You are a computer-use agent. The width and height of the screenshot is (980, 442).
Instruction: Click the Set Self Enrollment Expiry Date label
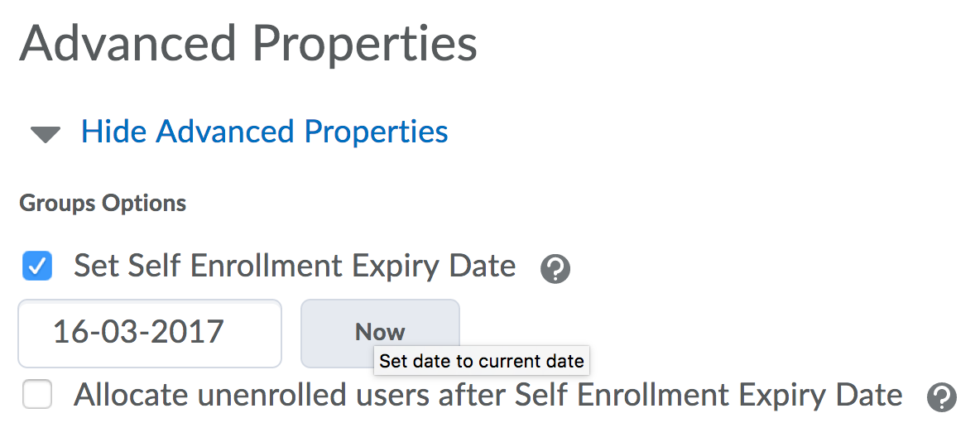click(295, 267)
